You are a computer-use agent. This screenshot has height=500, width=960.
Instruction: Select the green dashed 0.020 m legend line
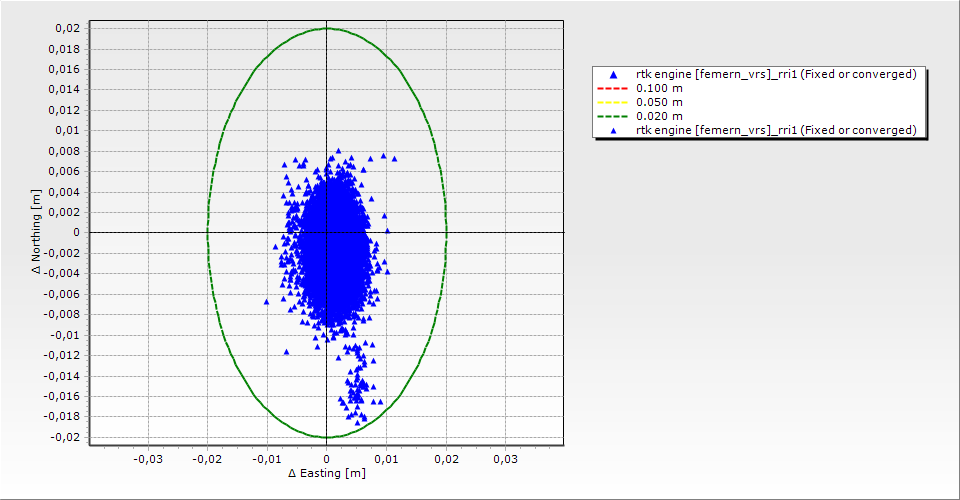(x=611, y=116)
